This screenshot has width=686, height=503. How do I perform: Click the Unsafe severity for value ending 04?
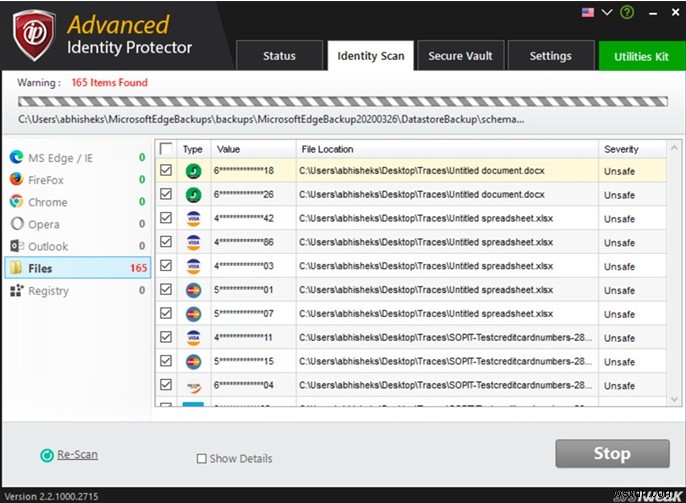click(x=619, y=386)
